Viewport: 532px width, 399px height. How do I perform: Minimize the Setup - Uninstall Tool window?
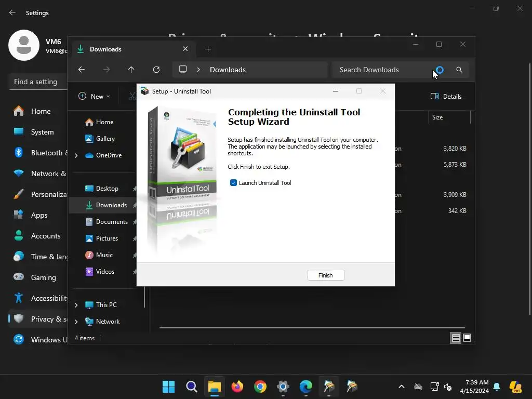click(x=336, y=91)
